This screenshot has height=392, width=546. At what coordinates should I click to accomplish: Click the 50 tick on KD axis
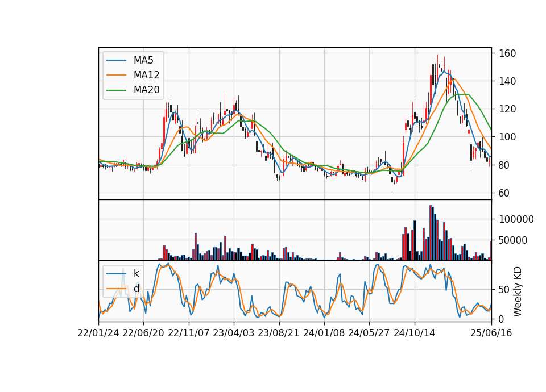pos(504,290)
